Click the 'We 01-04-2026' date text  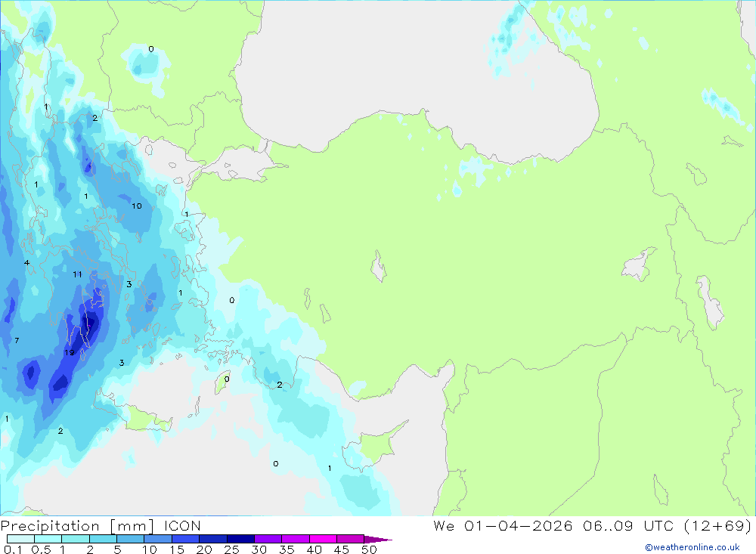[x=503, y=526]
